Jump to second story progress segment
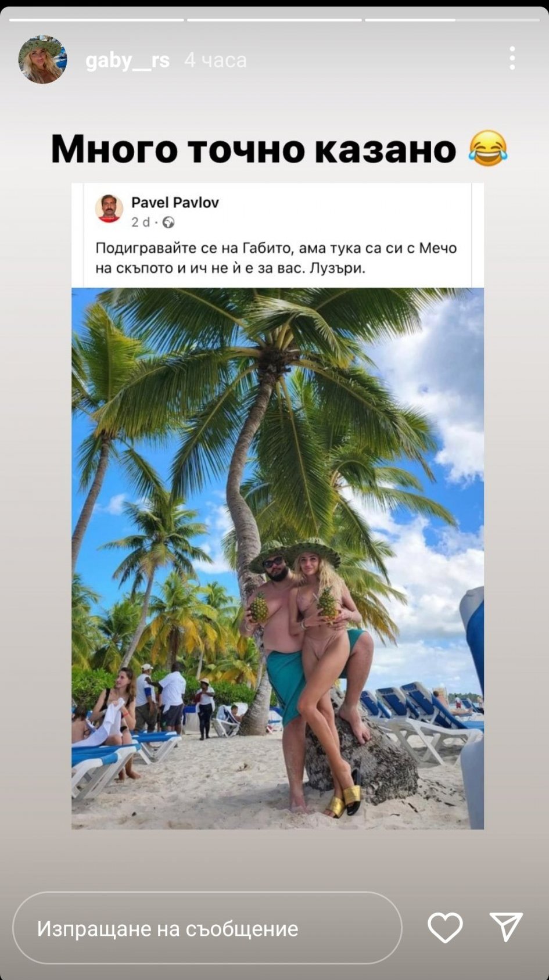The height and width of the screenshot is (980, 549). click(274, 20)
